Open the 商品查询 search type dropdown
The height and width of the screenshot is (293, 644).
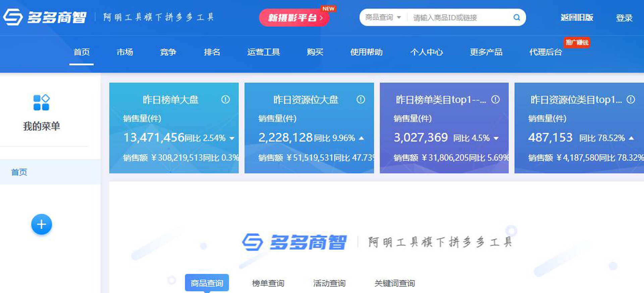383,17
